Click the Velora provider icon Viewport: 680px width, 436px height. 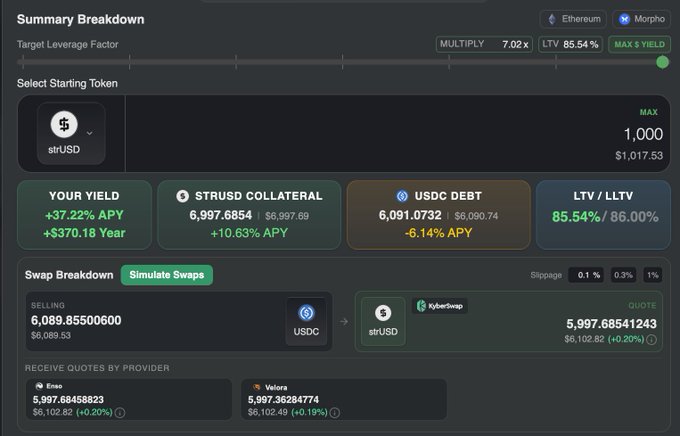257,387
